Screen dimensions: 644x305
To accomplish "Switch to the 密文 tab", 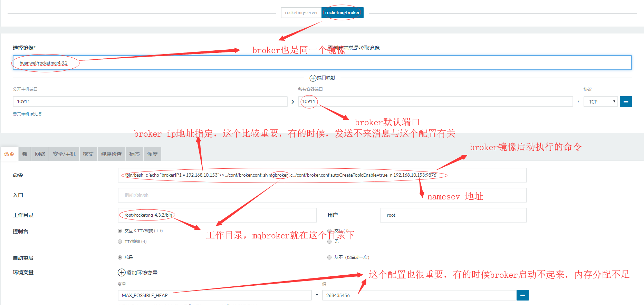I will click(x=88, y=154).
